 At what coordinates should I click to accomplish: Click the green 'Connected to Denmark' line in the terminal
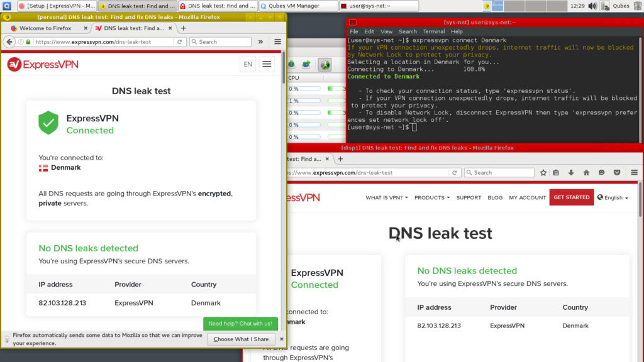[383, 77]
